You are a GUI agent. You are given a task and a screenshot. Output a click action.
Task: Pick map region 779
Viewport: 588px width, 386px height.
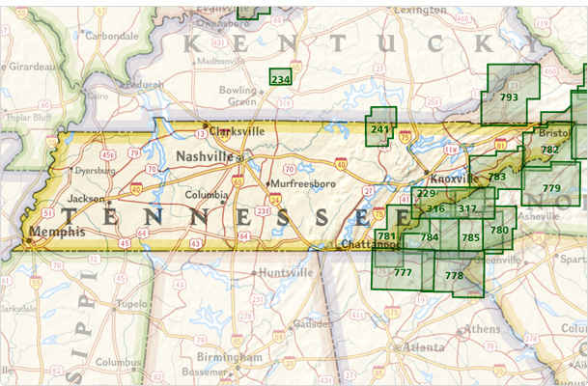tap(551, 187)
